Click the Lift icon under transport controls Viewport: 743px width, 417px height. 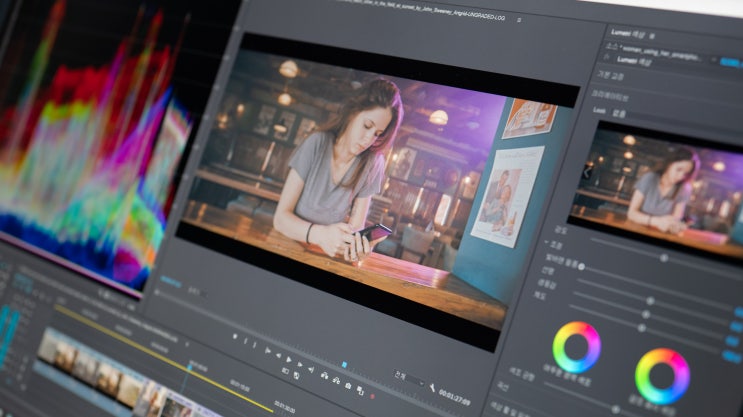click(325, 375)
